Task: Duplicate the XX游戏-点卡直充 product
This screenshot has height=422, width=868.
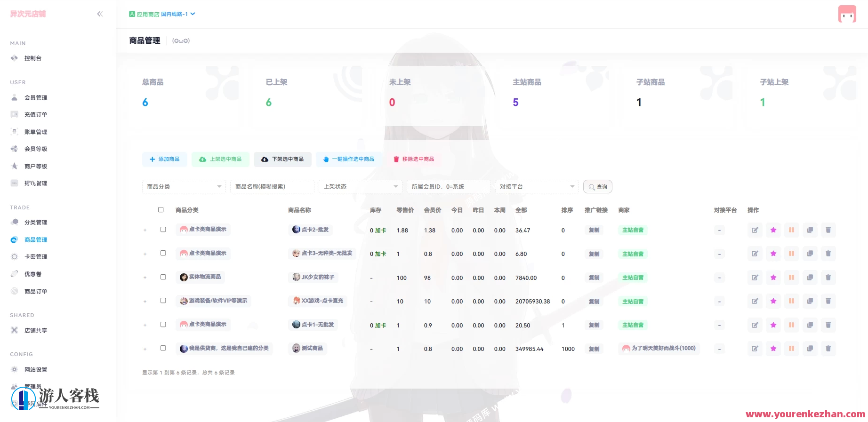Action: pyautogui.click(x=810, y=301)
